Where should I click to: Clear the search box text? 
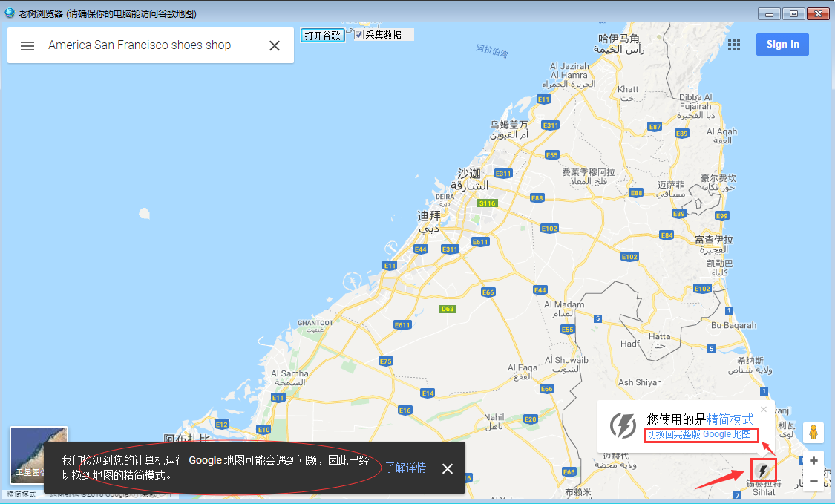[x=275, y=46]
